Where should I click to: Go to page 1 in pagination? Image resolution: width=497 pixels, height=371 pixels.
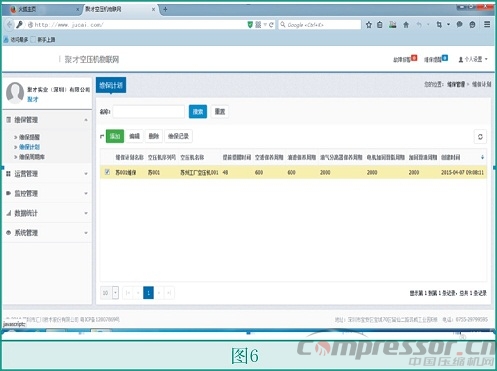pos(148,293)
